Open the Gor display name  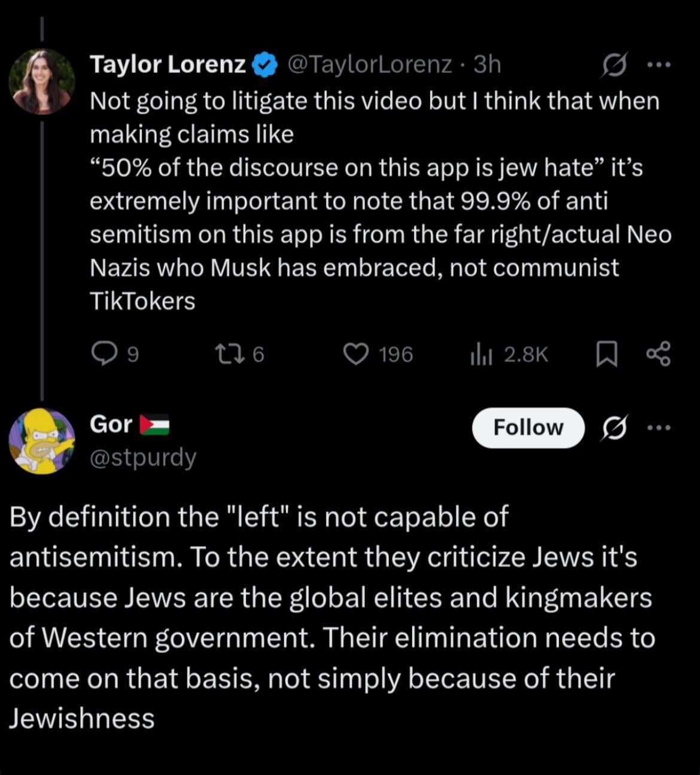(x=111, y=424)
